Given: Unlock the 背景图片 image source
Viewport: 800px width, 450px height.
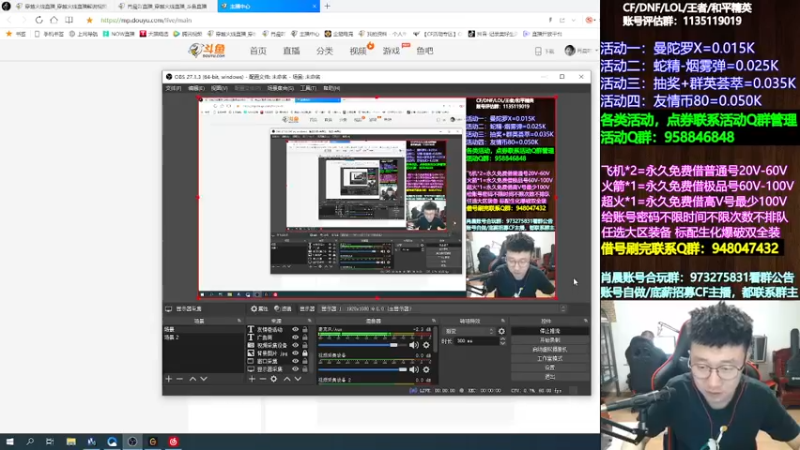Looking at the screenshot, I should pyautogui.click(x=305, y=353).
